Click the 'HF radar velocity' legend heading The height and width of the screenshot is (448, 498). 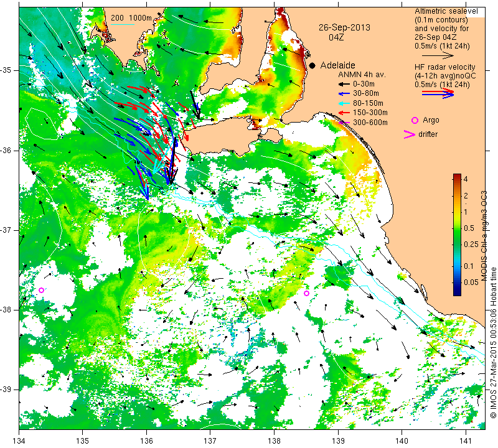click(x=444, y=67)
